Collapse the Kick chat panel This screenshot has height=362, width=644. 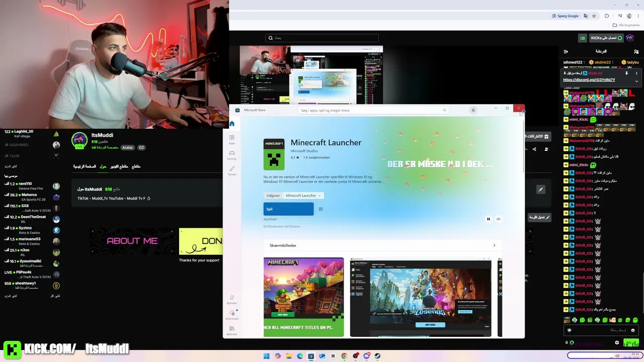point(566,51)
